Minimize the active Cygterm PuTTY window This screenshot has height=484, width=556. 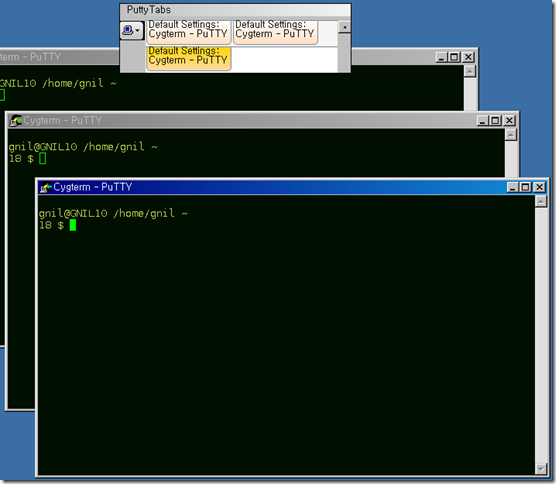(x=512, y=187)
